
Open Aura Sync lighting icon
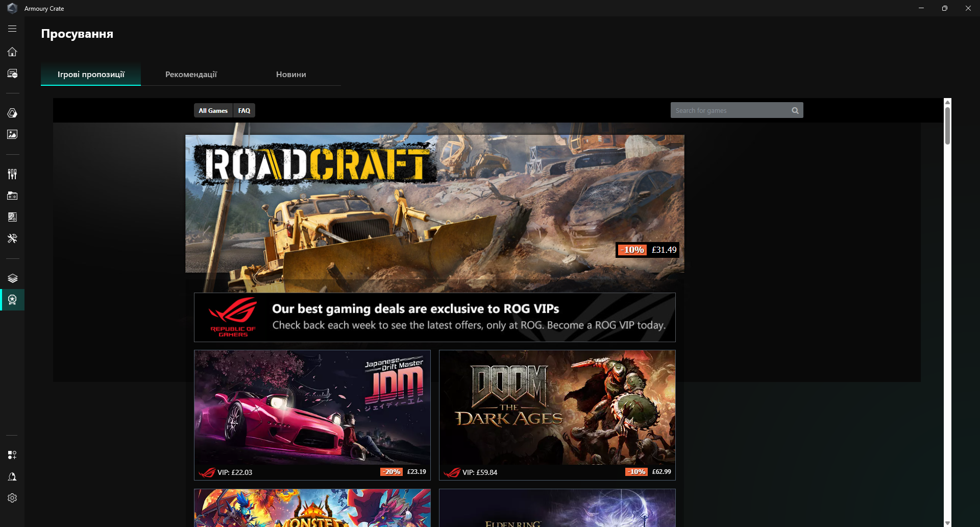click(x=12, y=113)
